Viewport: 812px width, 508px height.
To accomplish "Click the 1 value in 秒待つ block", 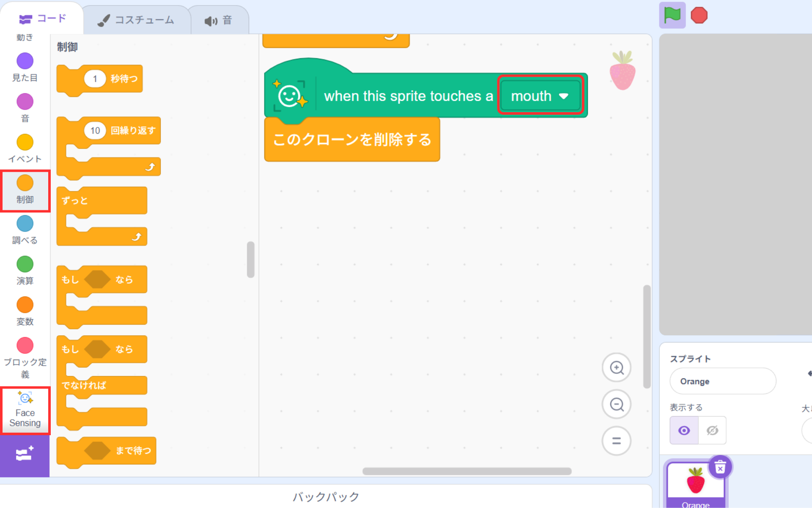I will (x=95, y=79).
